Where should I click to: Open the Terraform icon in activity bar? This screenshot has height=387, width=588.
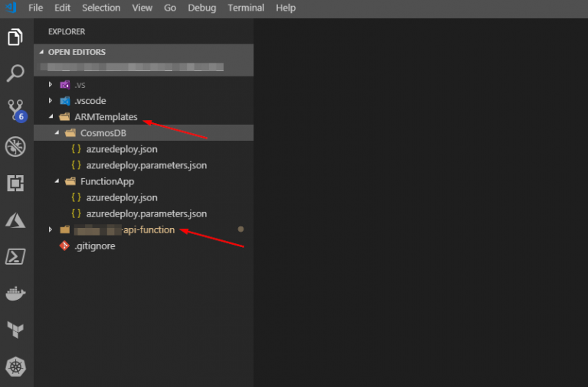[x=15, y=330]
